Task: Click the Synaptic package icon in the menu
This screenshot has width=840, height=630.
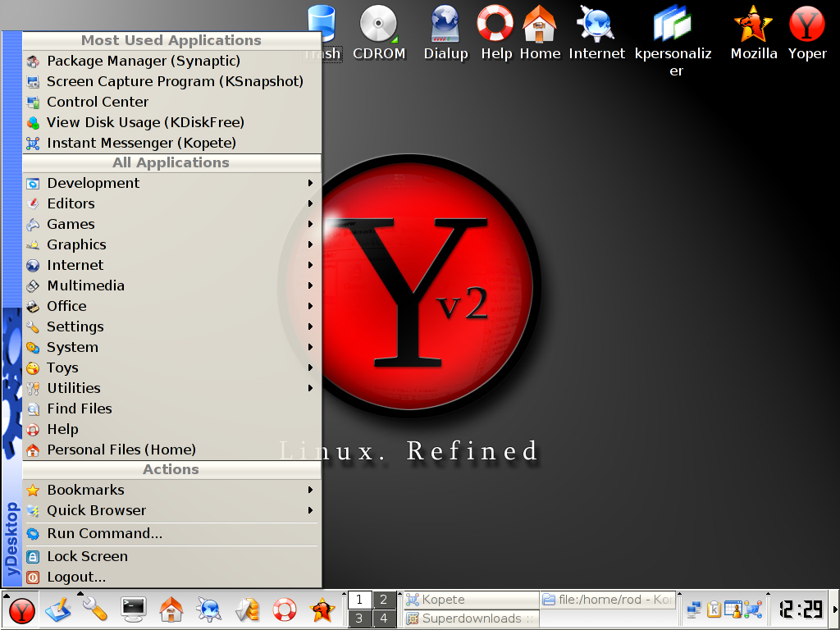Action: point(33,61)
